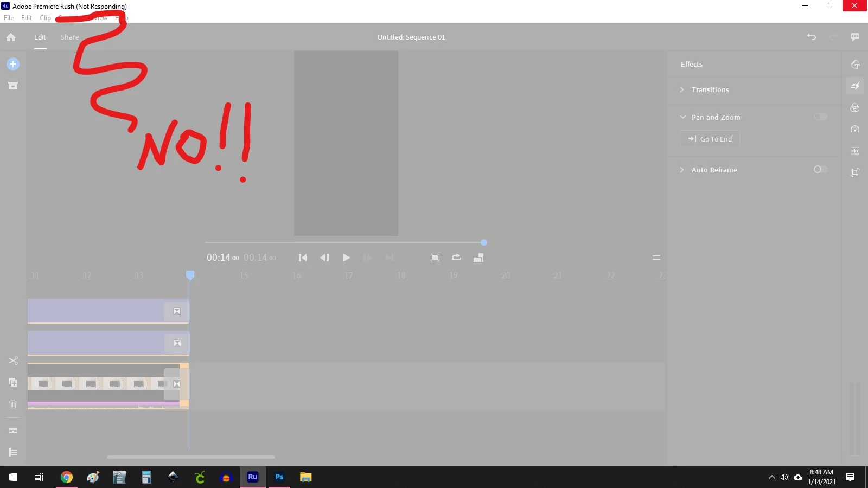
Task: Click the fullscreen preview icon
Action: tap(435, 258)
